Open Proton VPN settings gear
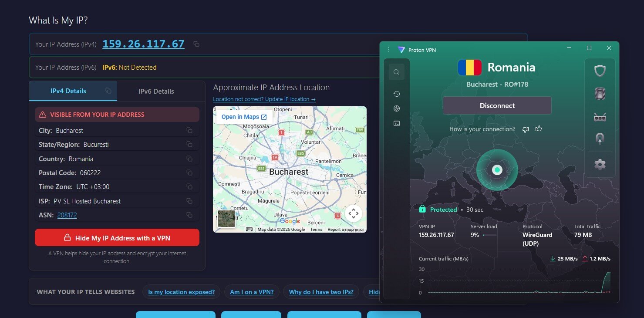Image resolution: width=644 pixels, height=318 pixels. pyautogui.click(x=600, y=164)
